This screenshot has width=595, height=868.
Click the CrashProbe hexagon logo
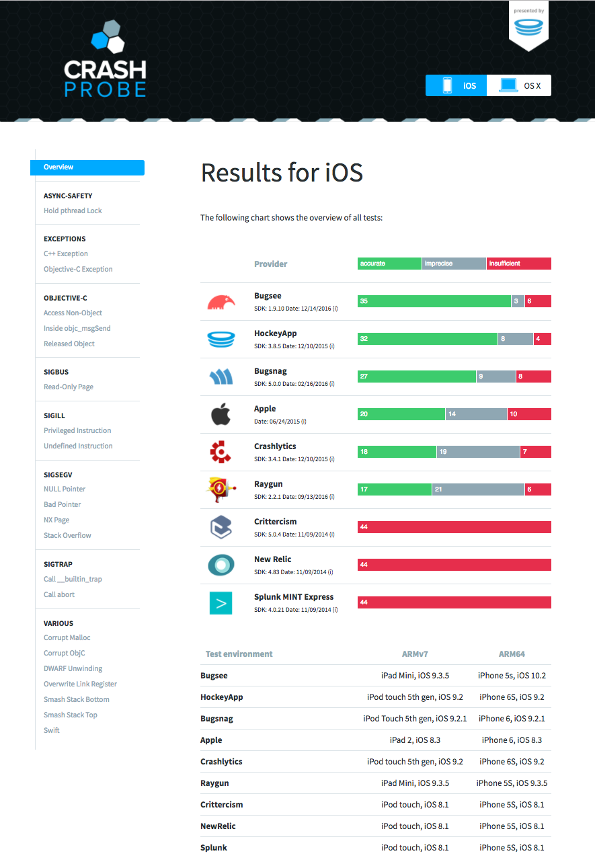[x=105, y=59]
